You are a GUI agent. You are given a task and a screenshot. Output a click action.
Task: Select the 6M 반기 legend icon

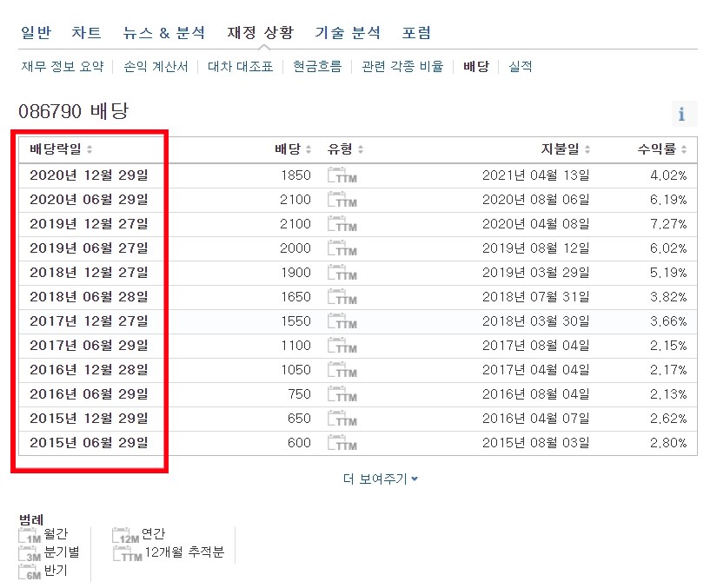[x=29, y=572]
